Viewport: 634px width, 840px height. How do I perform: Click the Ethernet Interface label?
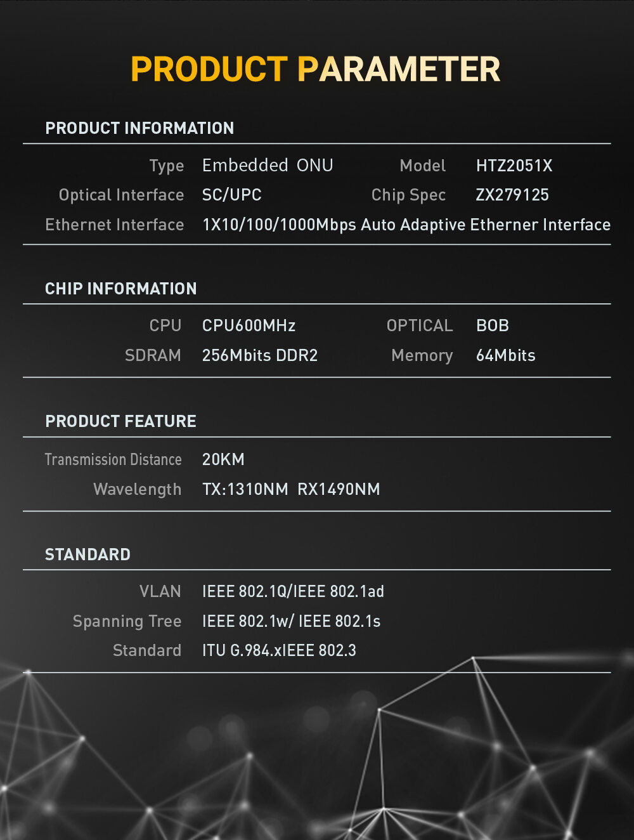point(115,225)
